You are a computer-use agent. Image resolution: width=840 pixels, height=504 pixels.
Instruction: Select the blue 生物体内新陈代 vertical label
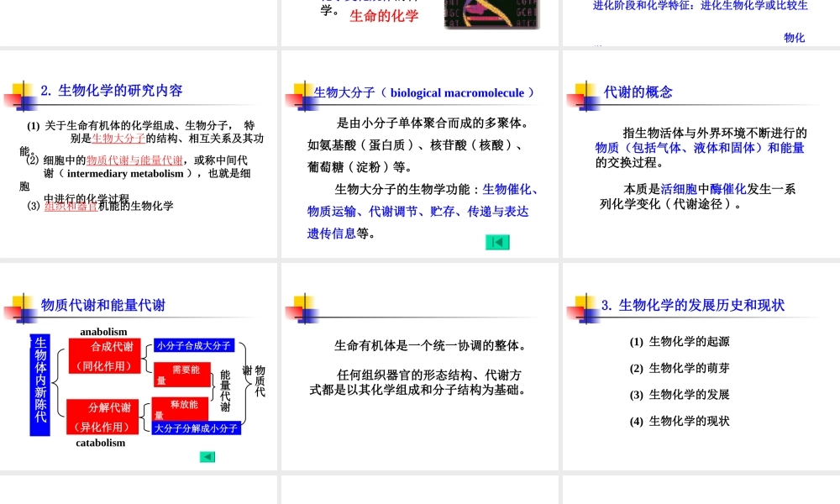(x=39, y=384)
